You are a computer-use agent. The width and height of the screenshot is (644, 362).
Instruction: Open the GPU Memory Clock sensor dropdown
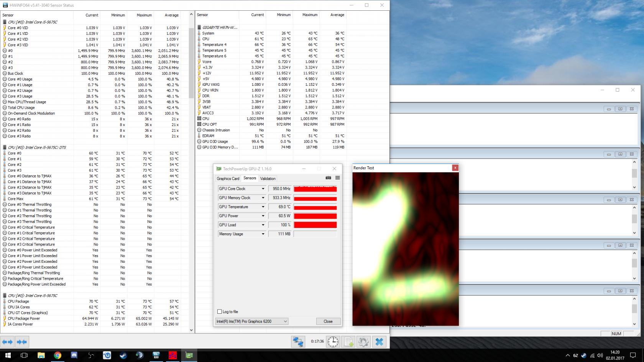click(x=263, y=198)
